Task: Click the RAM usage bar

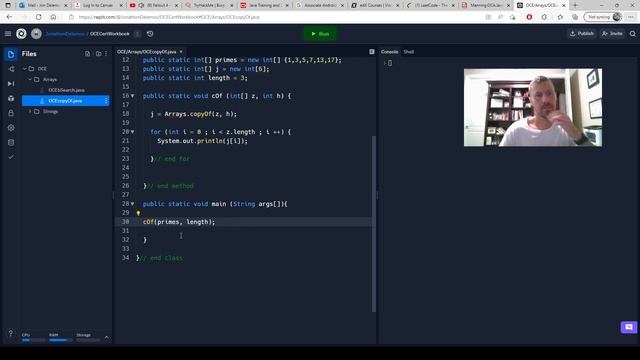Action: click(x=60, y=340)
